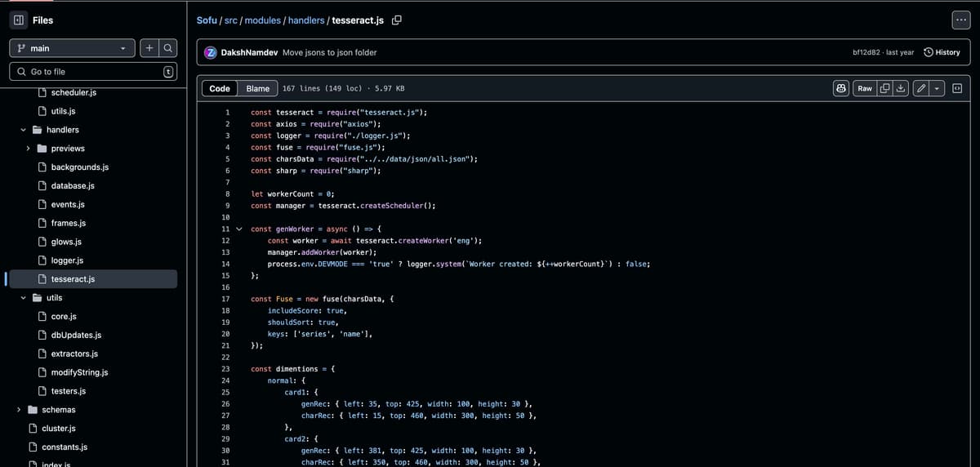Select the Code tab
The width and height of the screenshot is (980, 467).
(220, 88)
